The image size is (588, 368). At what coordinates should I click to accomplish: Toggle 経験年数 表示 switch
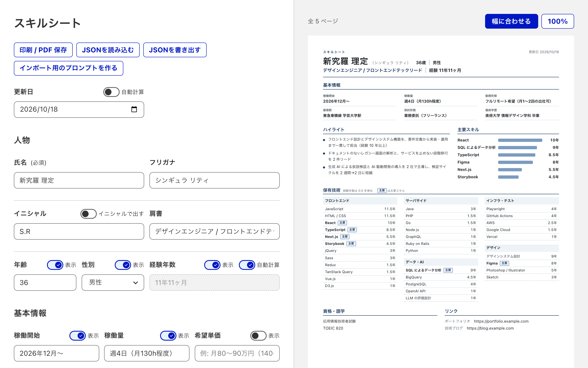coord(212,265)
